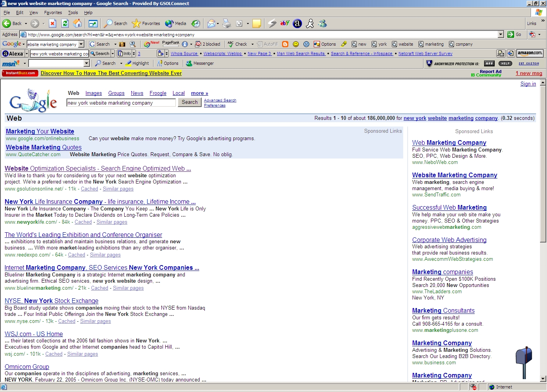Open the View menu
Viewport: 547px width, 392px height.
click(34, 12)
